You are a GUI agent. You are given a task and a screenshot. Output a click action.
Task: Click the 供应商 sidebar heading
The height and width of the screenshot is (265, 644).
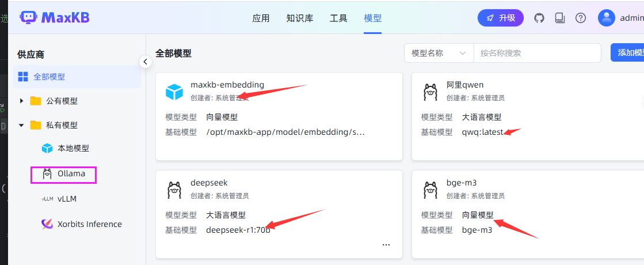tap(31, 54)
